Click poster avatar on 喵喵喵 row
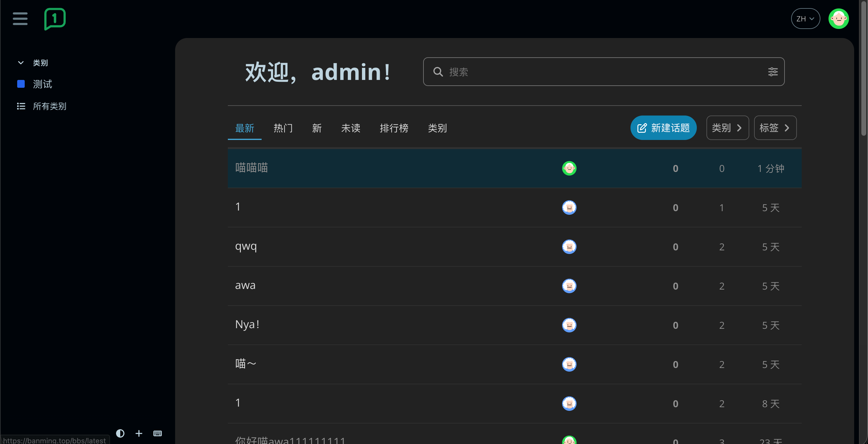 click(569, 168)
